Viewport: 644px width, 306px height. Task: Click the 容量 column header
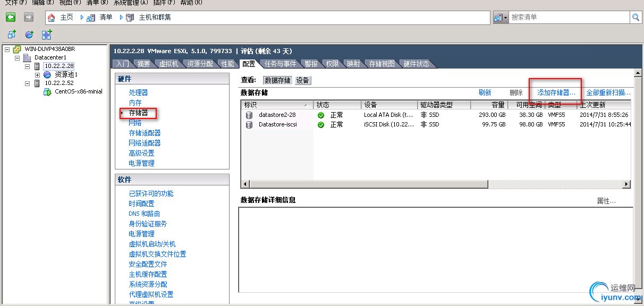(x=489, y=105)
